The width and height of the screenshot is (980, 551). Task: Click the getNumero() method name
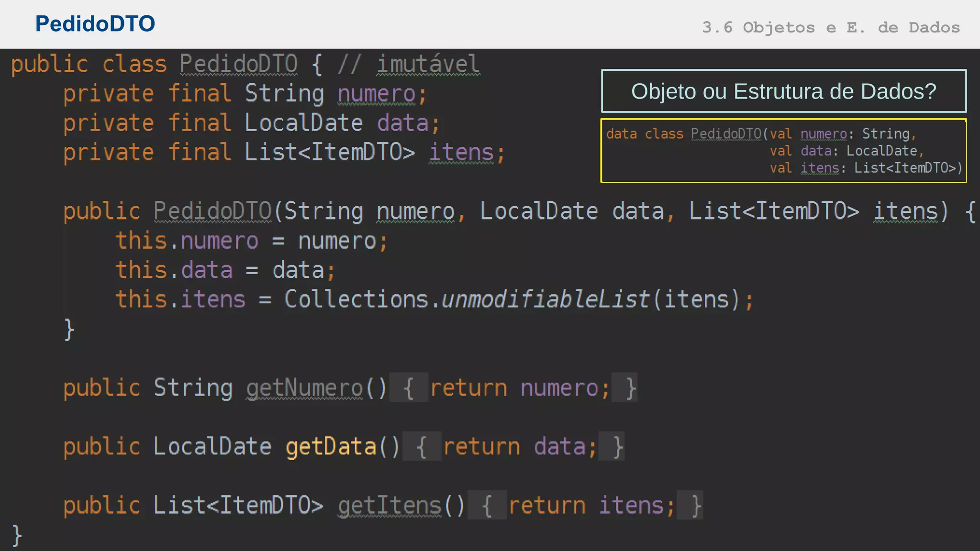pyautogui.click(x=304, y=387)
